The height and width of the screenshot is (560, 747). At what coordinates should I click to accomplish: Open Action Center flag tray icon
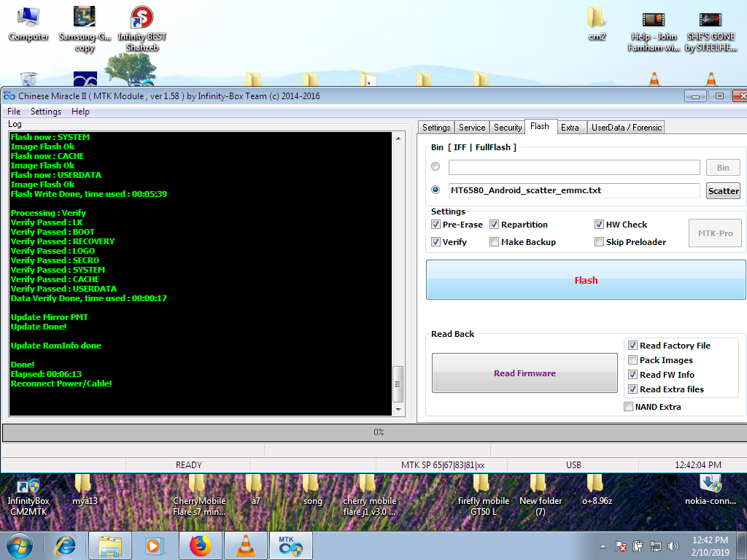tap(620, 546)
